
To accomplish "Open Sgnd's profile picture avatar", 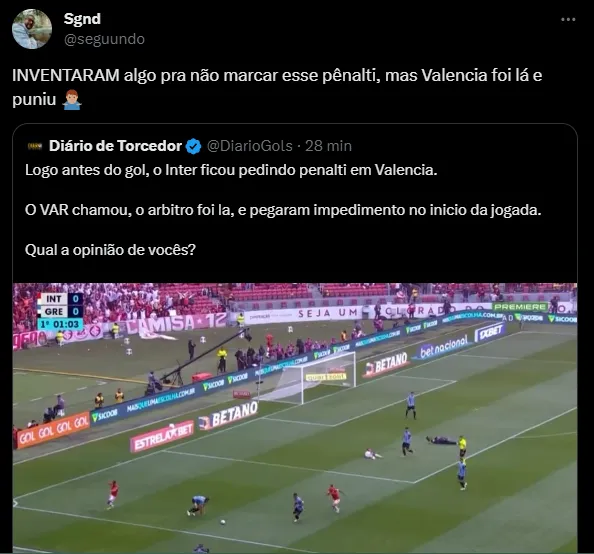I will pos(32,29).
